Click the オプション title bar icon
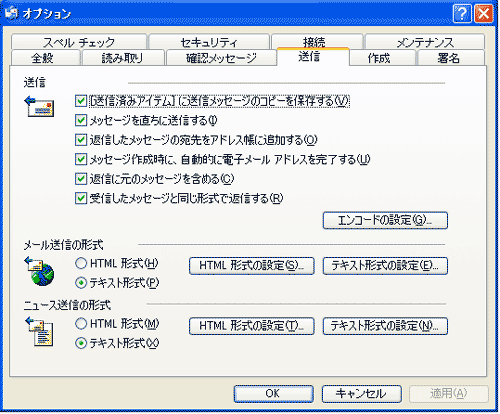500x414 pixels. tap(11, 13)
